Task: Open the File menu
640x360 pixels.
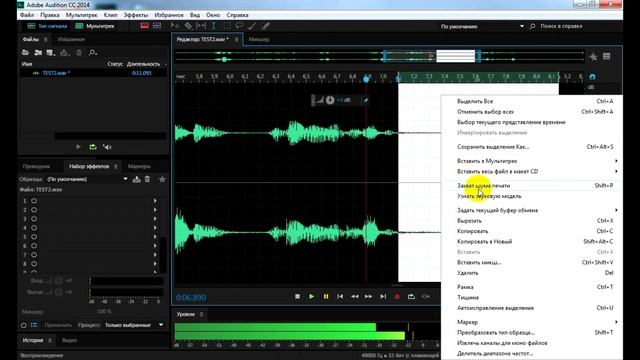Action: coord(27,15)
